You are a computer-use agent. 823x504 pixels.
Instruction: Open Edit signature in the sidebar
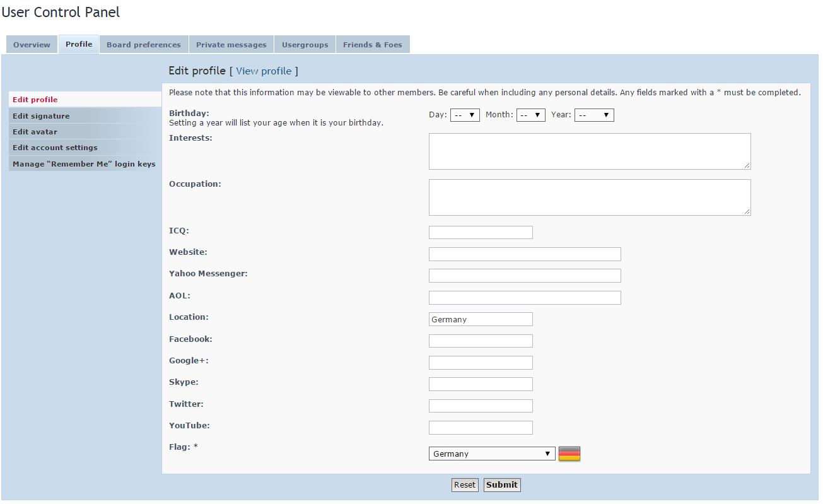[x=41, y=116]
